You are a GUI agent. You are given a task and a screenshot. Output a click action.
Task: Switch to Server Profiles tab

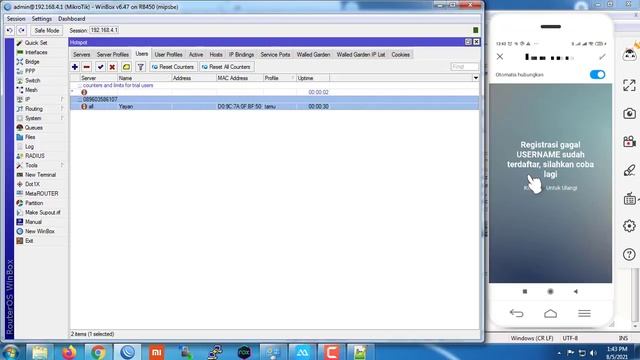[113, 55]
